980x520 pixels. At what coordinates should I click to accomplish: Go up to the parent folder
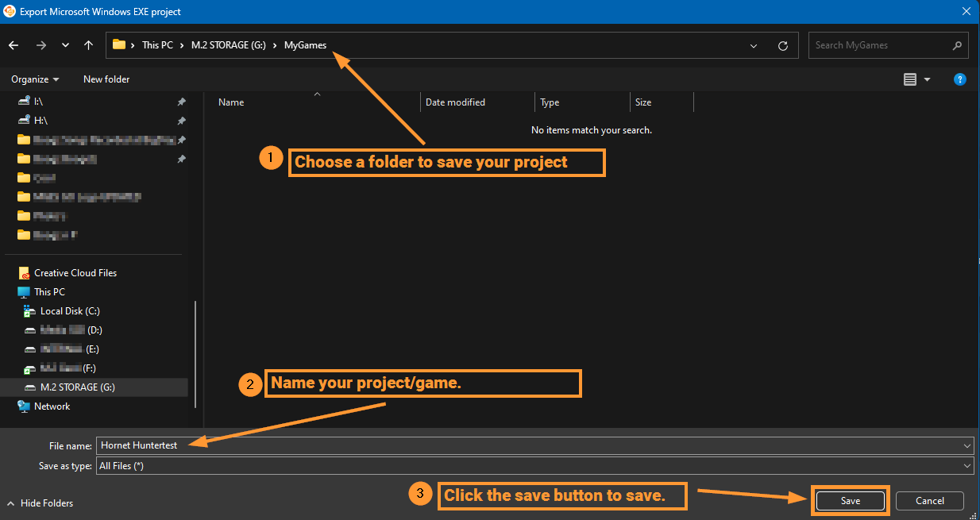pos(88,44)
